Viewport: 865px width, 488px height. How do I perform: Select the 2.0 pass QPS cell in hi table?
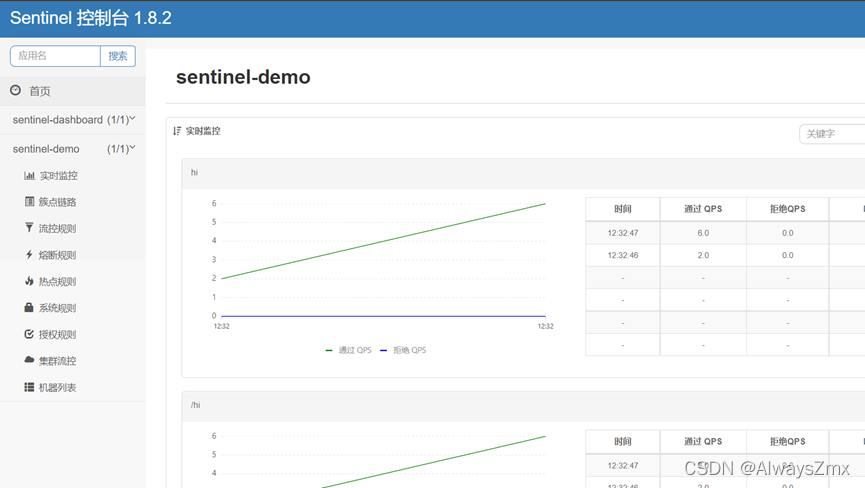[703, 255]
